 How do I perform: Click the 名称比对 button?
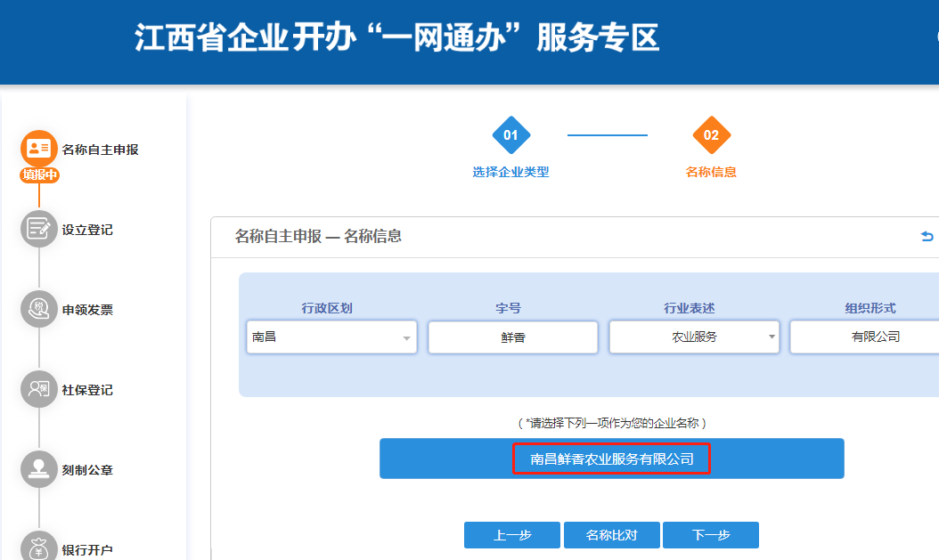point(611,535)
